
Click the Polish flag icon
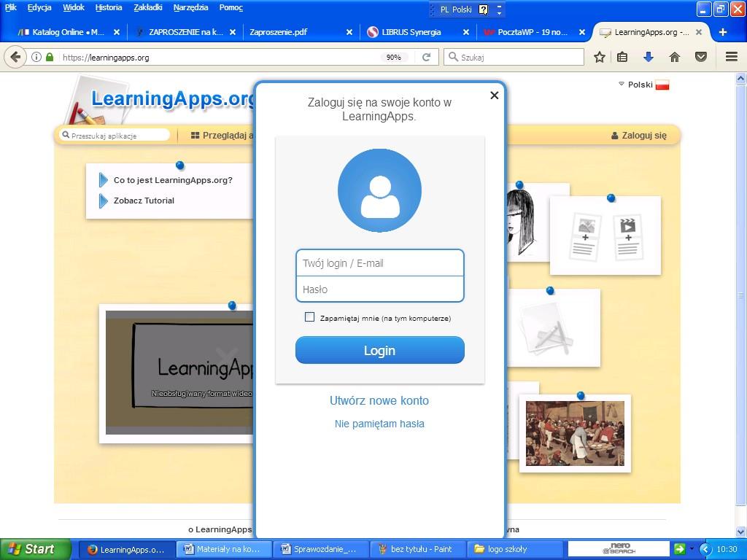[662, 85]
